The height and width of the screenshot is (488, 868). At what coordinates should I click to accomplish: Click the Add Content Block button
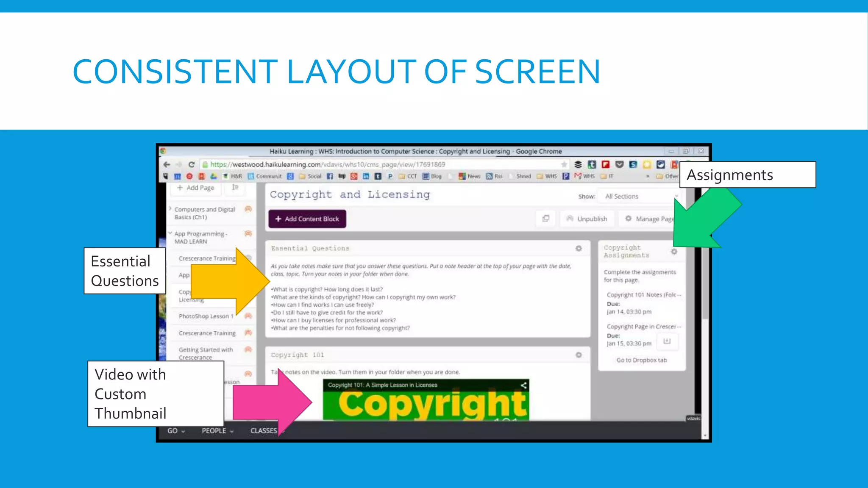tap(307, 219)
